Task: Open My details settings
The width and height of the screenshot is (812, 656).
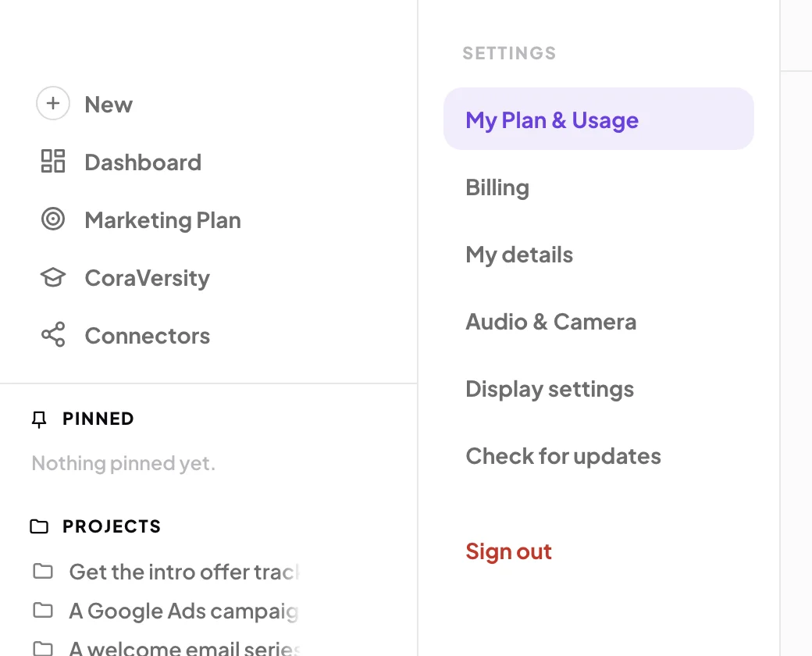Action: tap(519, 255)
